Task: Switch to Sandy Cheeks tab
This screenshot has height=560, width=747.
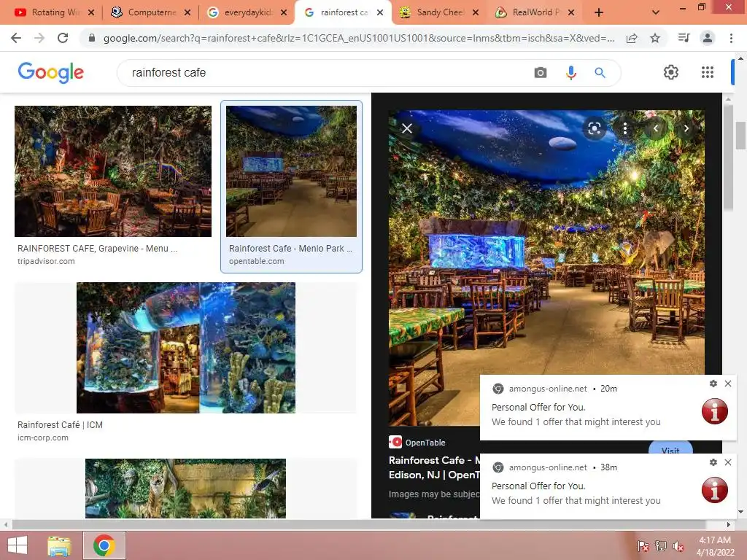Action: 439,12
